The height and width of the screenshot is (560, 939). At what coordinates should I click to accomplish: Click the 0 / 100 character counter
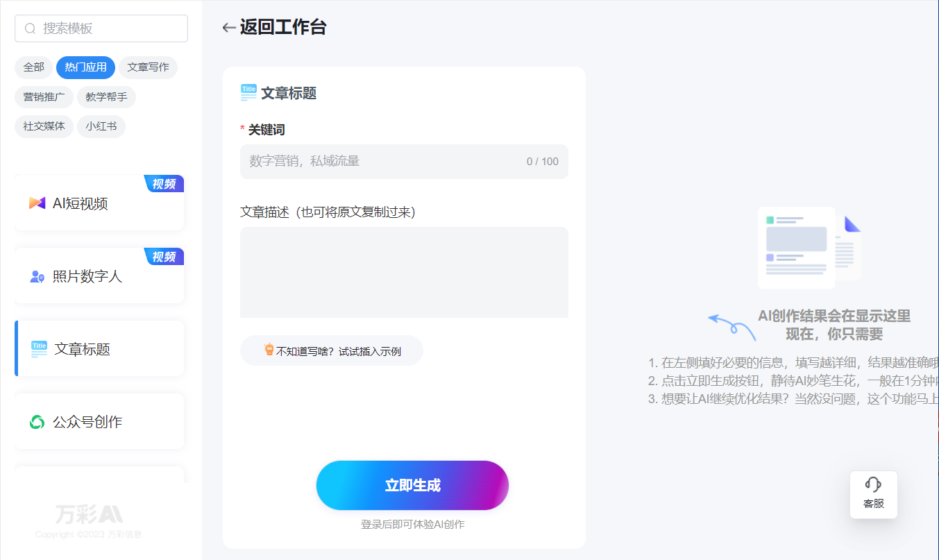[543, 162]
